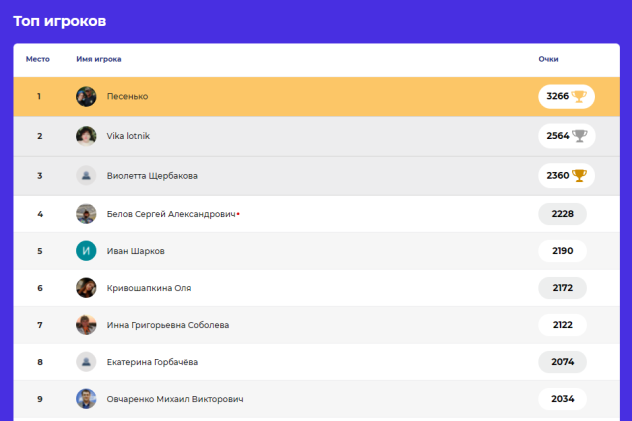This screenshot has height=421, width=632.
Task: Click the bronze trophy icon beside 2360
Action: [x=579, y=175]
